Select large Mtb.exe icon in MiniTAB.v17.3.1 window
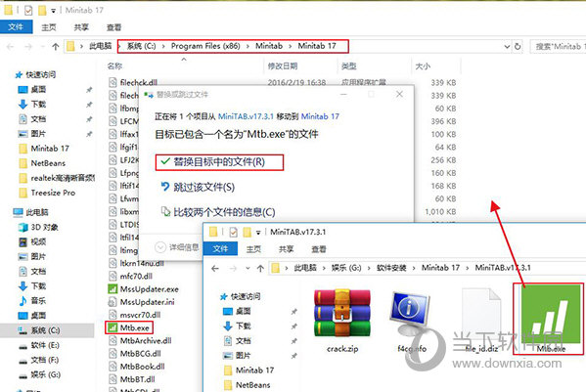 click(551, 319)
